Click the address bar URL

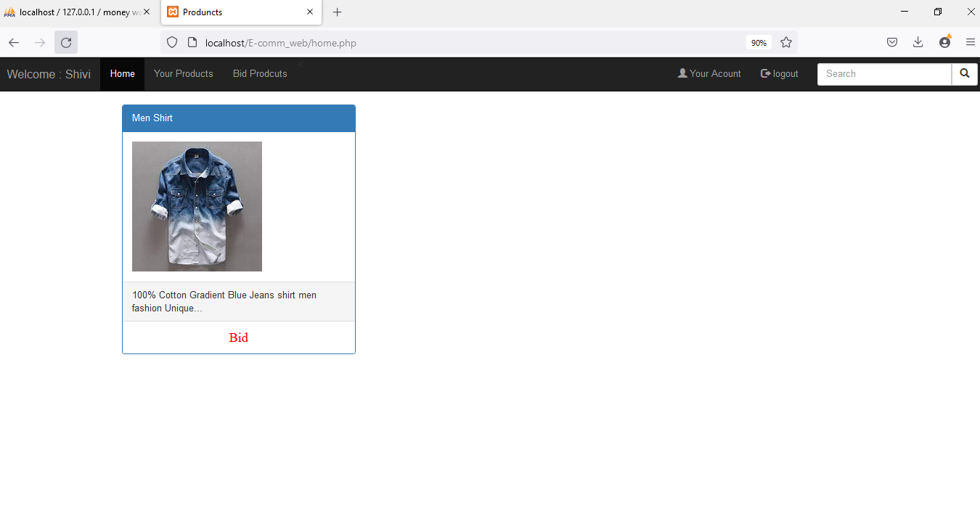pyautogui.click(x=281, y=43)
